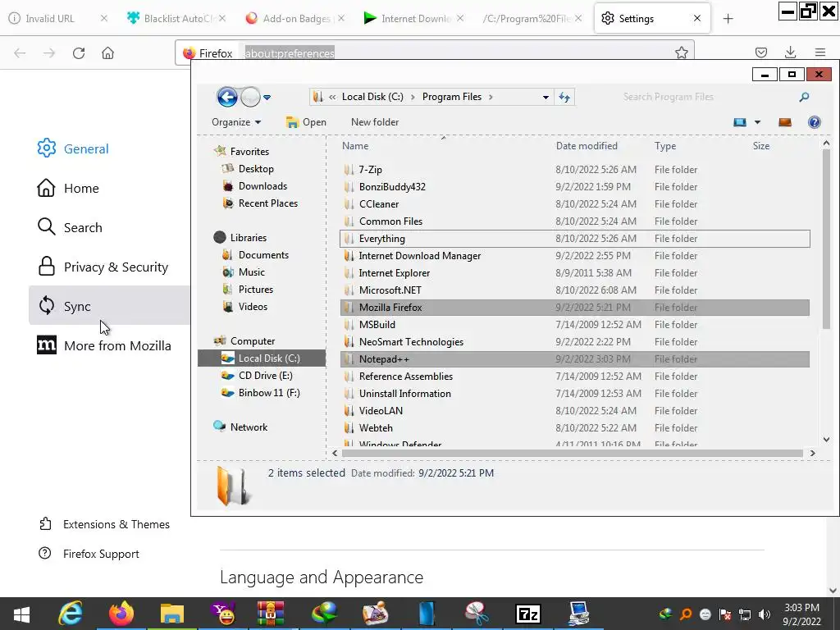The width and height of the screenshot is (840, 630).
Task: Select Libraries in navigation pane
Action: [x=240, y=237]
